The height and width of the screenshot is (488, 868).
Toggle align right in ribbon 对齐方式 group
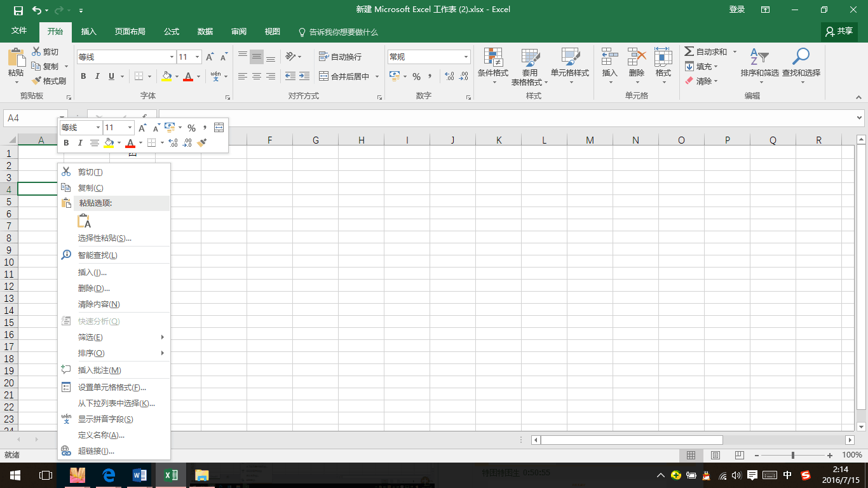(271, 76)
